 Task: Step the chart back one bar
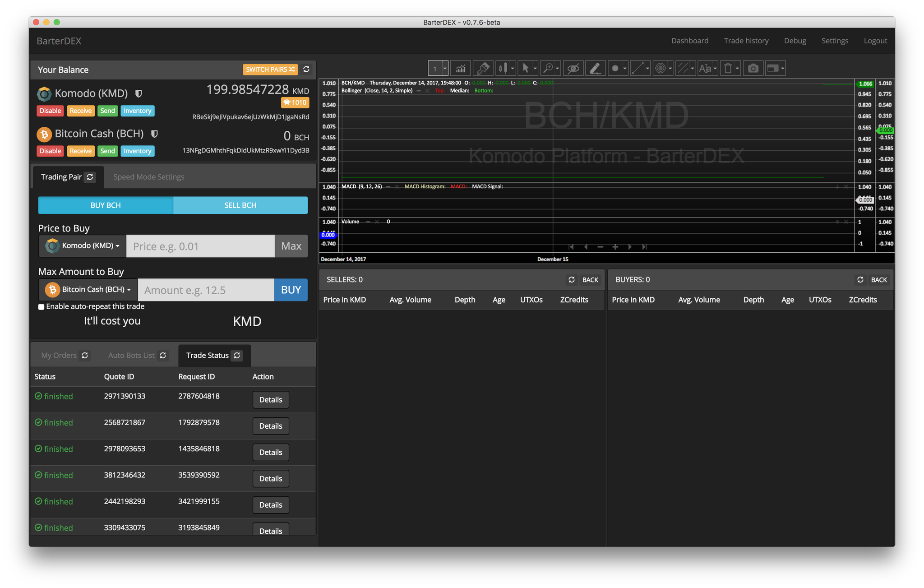(586, 247)
